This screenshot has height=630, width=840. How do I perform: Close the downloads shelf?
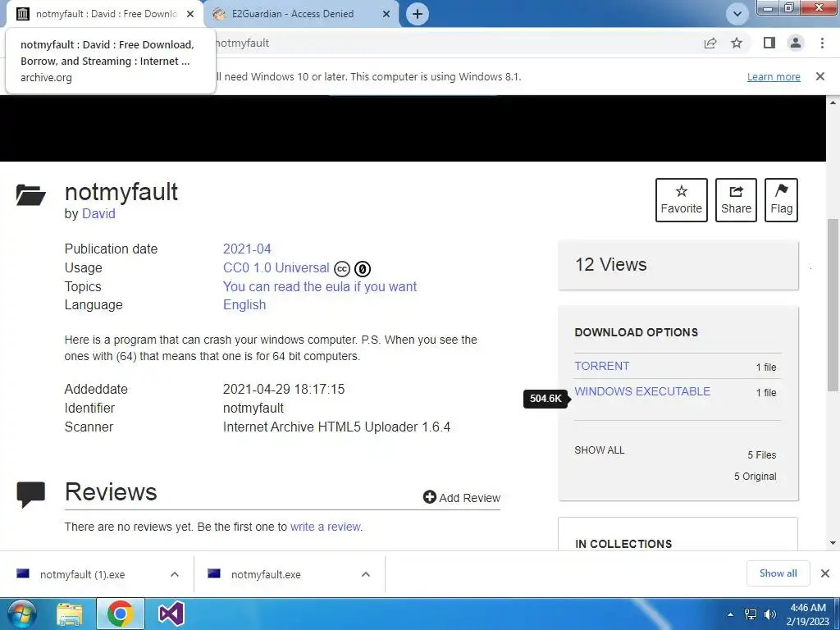pyautogui.click(x=825, y=573)
